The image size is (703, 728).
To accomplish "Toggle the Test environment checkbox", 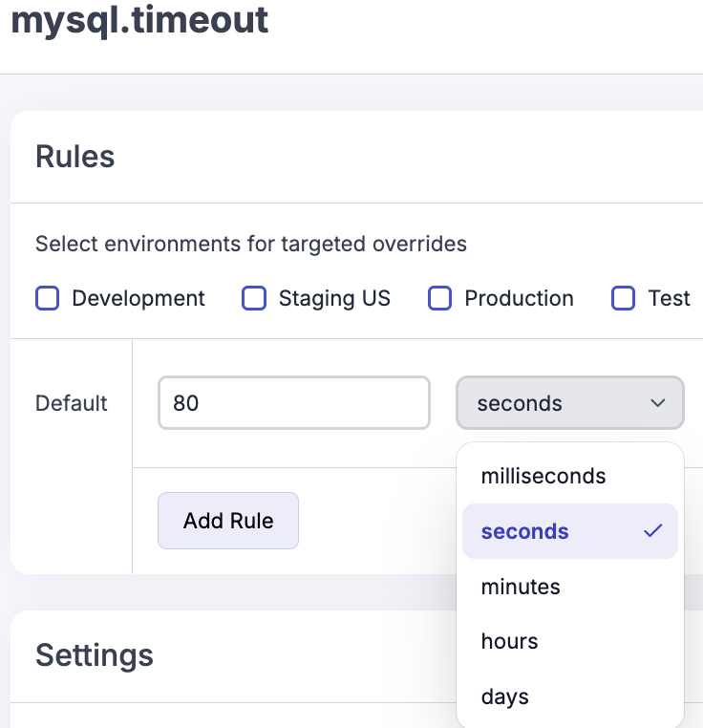I will (x=623, y=299).
